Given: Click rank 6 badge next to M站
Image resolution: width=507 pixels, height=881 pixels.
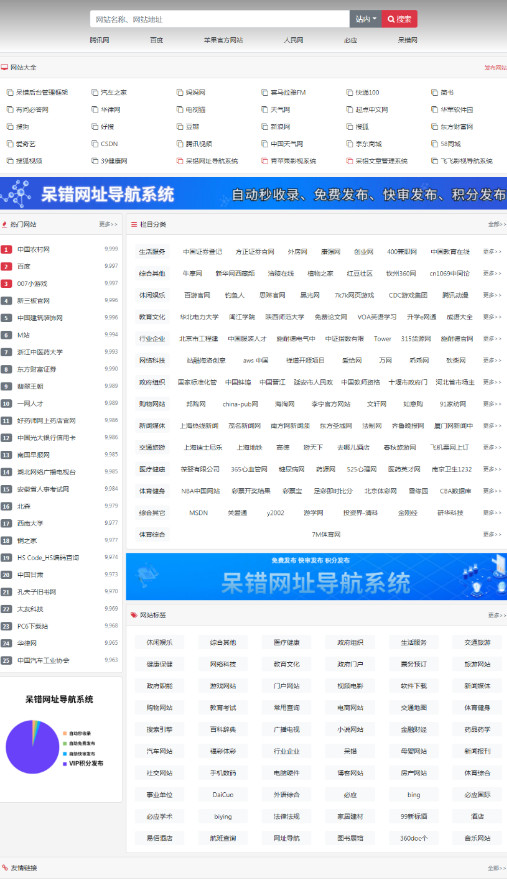Looking at the screenshot, I should pos(6,335).
